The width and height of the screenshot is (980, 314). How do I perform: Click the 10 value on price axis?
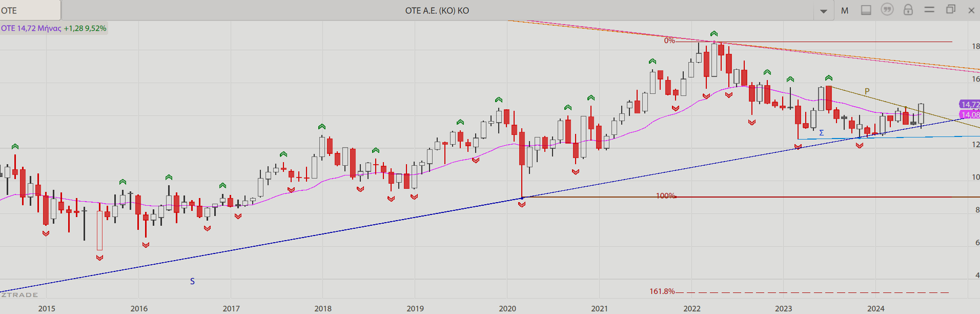976,177
